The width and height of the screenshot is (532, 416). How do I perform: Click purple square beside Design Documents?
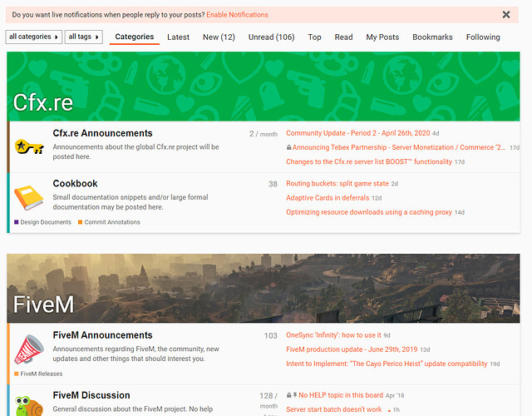pyautogui.click(x=17, y=222)
